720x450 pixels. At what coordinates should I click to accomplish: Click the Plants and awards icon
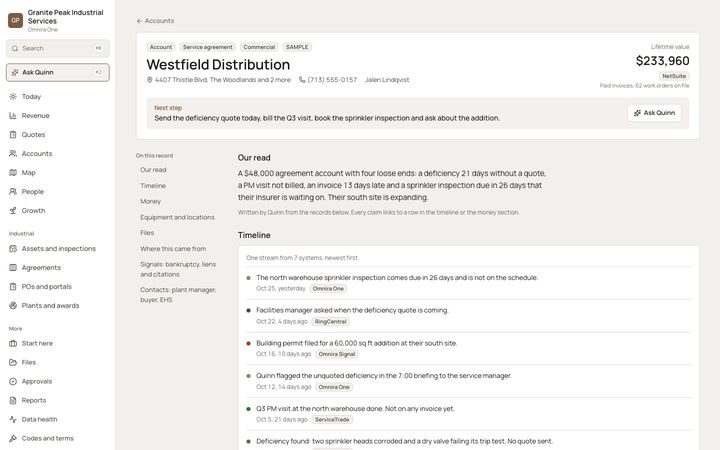pos(13,305)
